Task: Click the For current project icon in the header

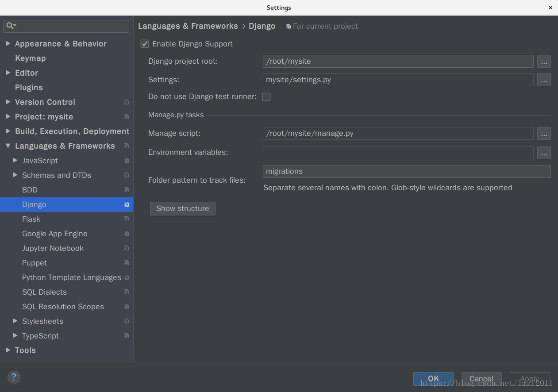Action: click(289, 27)
